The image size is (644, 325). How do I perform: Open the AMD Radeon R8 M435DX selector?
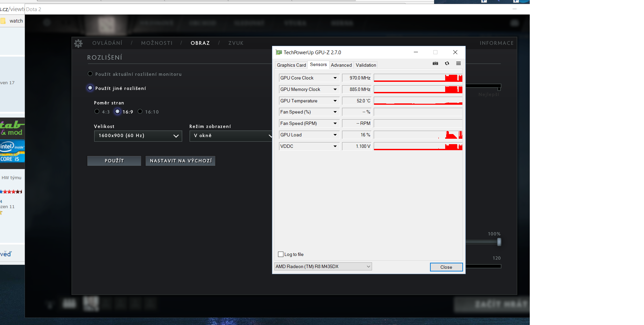[323, 266]
